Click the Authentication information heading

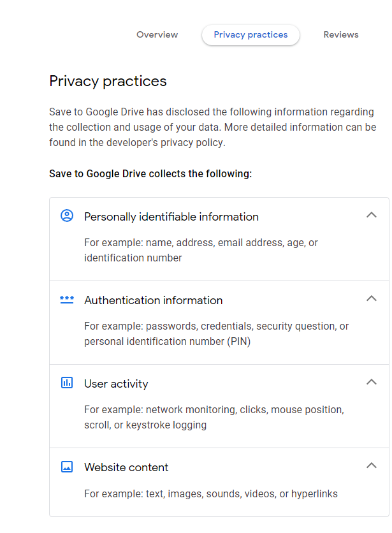154,300
